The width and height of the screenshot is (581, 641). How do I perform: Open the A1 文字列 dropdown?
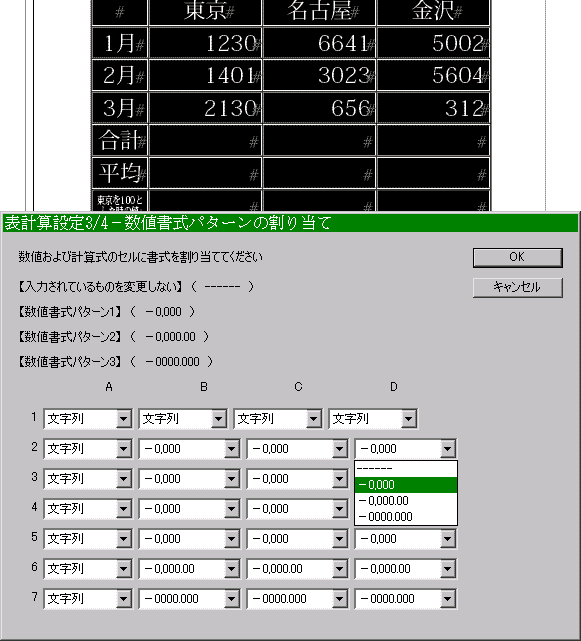(88, 419)
